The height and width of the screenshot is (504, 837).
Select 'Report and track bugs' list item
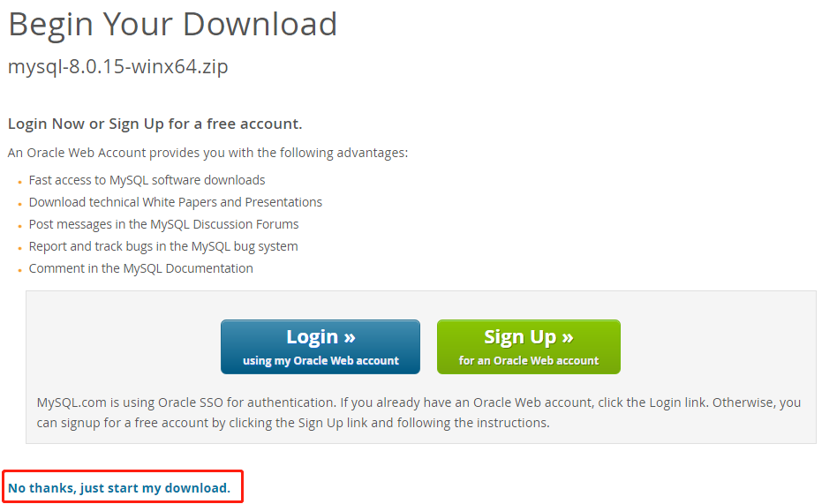(163, 246)
